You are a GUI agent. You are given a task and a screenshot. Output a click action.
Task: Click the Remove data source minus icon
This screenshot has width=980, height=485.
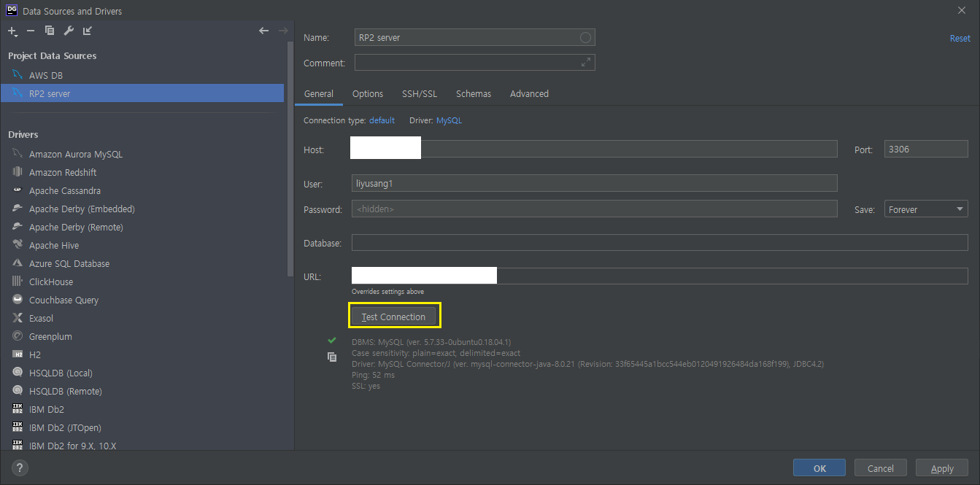click(x=31, y=31)
